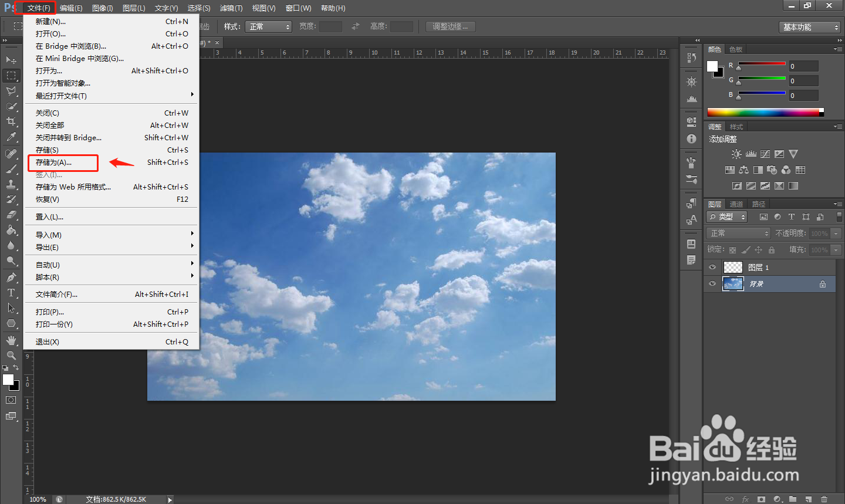Hide layer 图层 1 via eye icon

click(712, 268)
